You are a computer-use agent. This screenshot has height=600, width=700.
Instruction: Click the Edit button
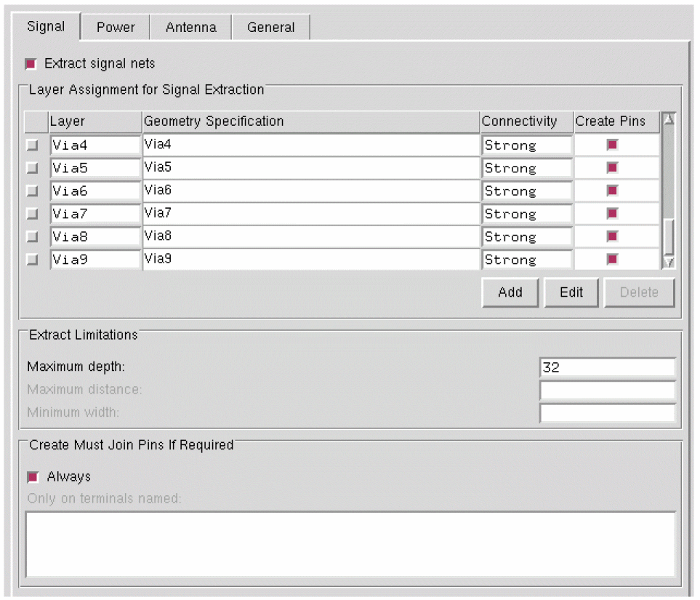pos(571,292)
